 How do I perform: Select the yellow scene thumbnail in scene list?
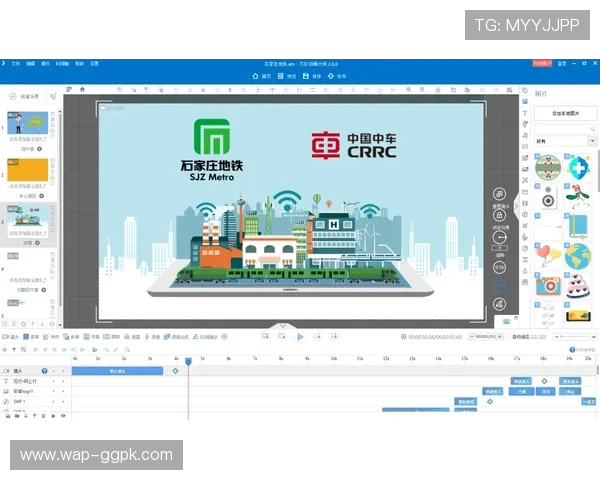[x=27, y=171]
